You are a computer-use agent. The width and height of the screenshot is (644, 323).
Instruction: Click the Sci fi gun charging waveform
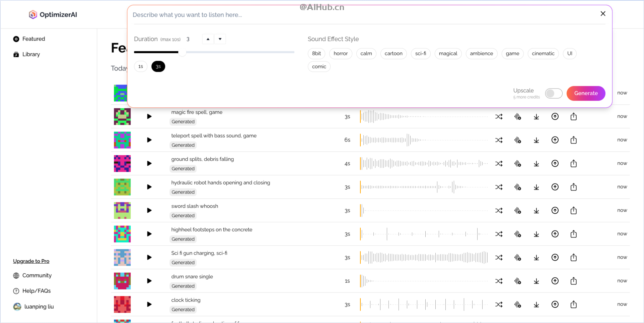(424, 258)
